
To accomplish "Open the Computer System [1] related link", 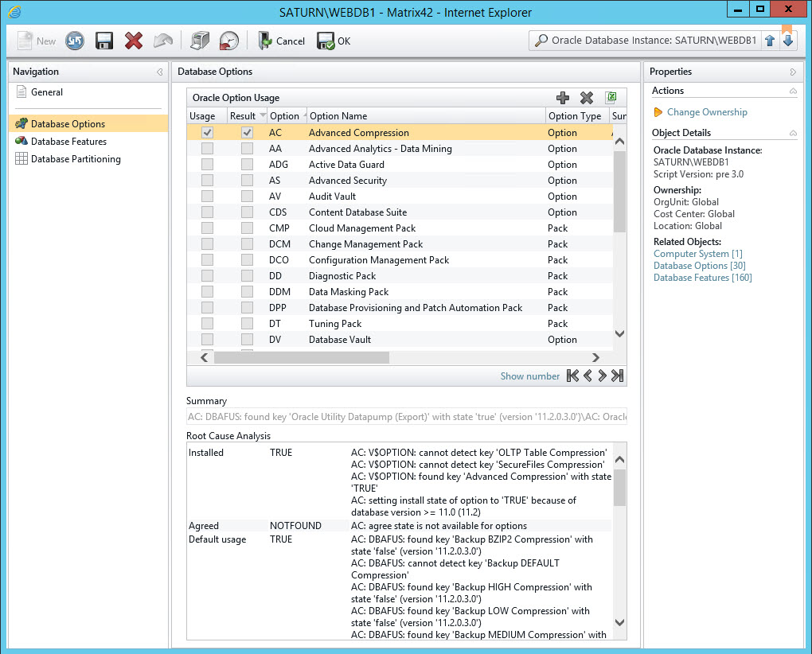I will [x=697, y=254].
